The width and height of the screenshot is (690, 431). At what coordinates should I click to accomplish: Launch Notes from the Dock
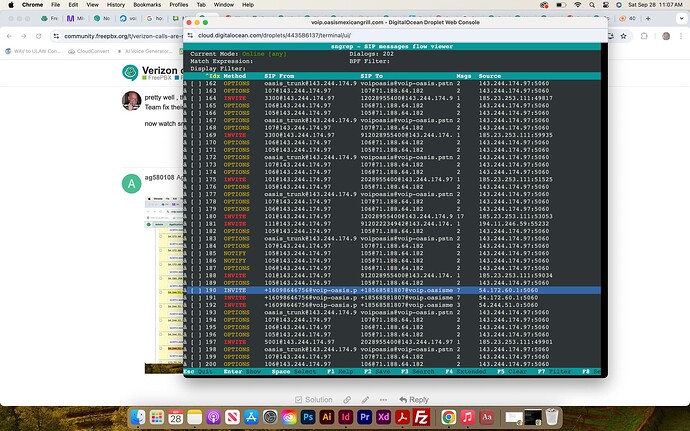pyautogui.click(x=195, y=416)
